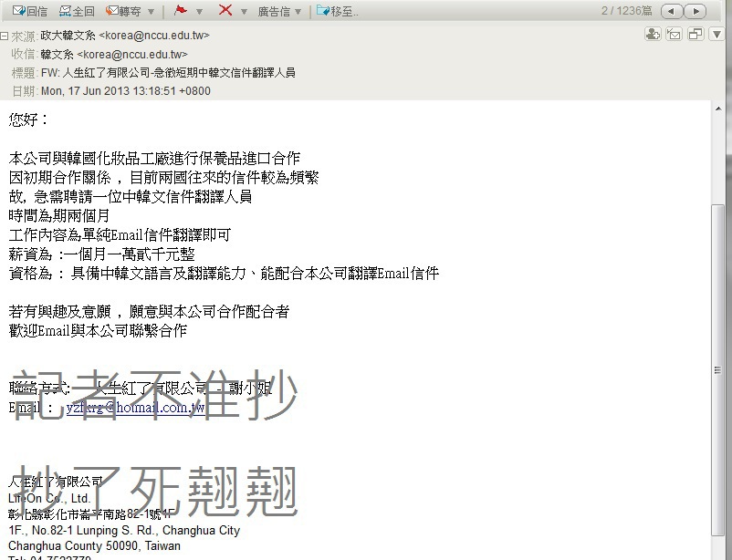This screenshot has width=732, height=560.
Task: Open message in new window icon
Action: [695, 34]
